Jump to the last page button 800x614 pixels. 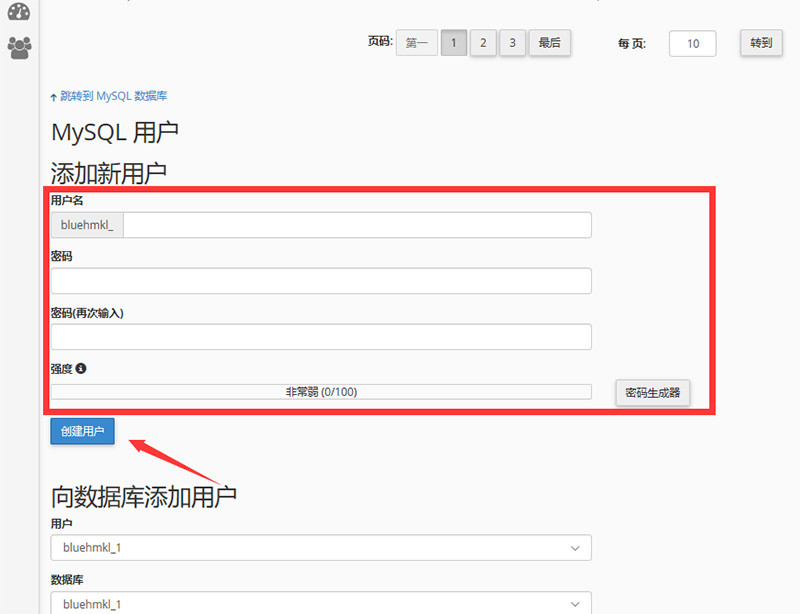[549, 43]
